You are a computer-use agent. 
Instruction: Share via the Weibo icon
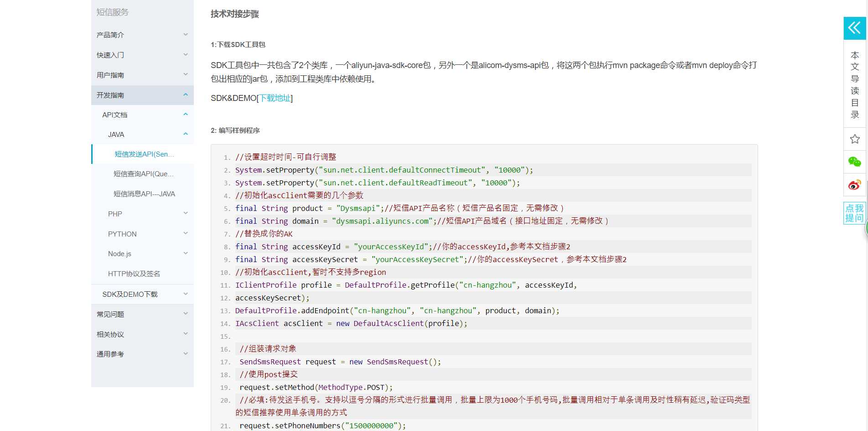[x=854, y=185]
